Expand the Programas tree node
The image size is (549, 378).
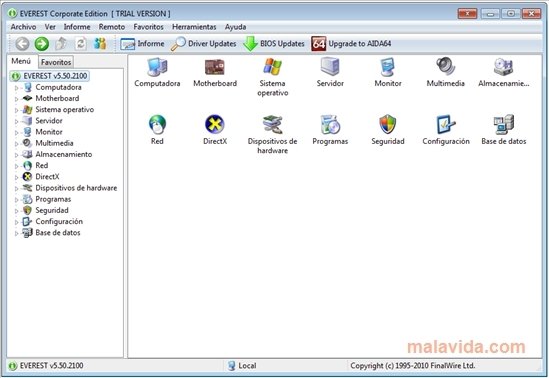tap(16, 200)
